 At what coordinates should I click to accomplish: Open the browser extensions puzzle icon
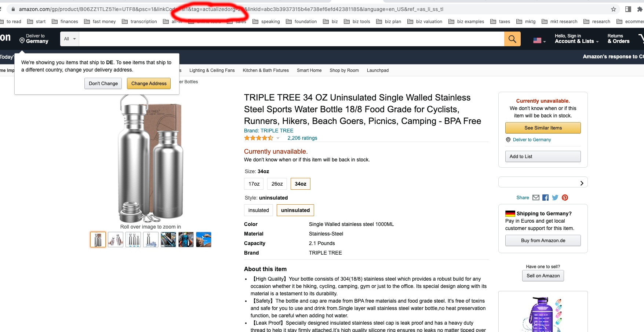tap(640, 9)
